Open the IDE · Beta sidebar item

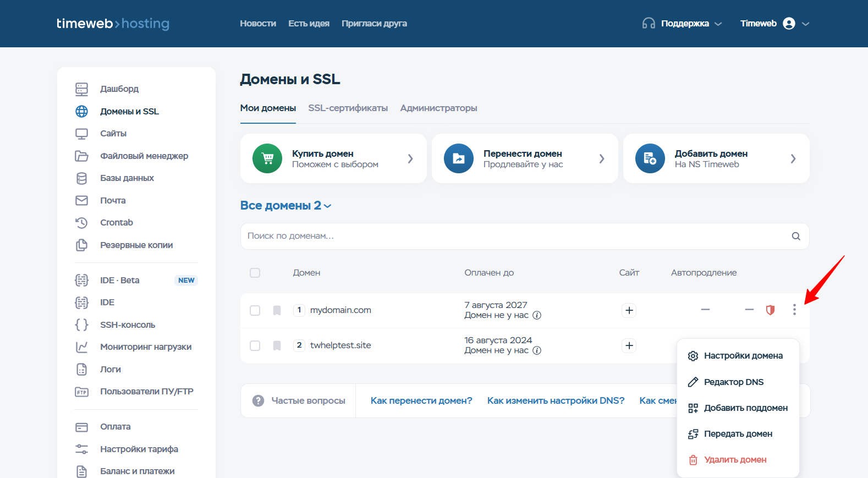coord(136,281)
